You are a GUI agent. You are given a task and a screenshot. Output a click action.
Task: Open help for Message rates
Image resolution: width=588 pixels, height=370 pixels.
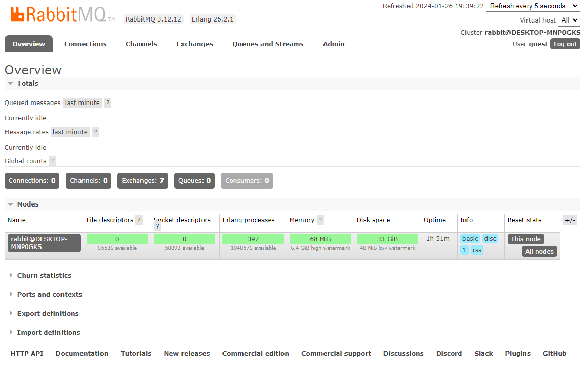(x=95, y=132)
